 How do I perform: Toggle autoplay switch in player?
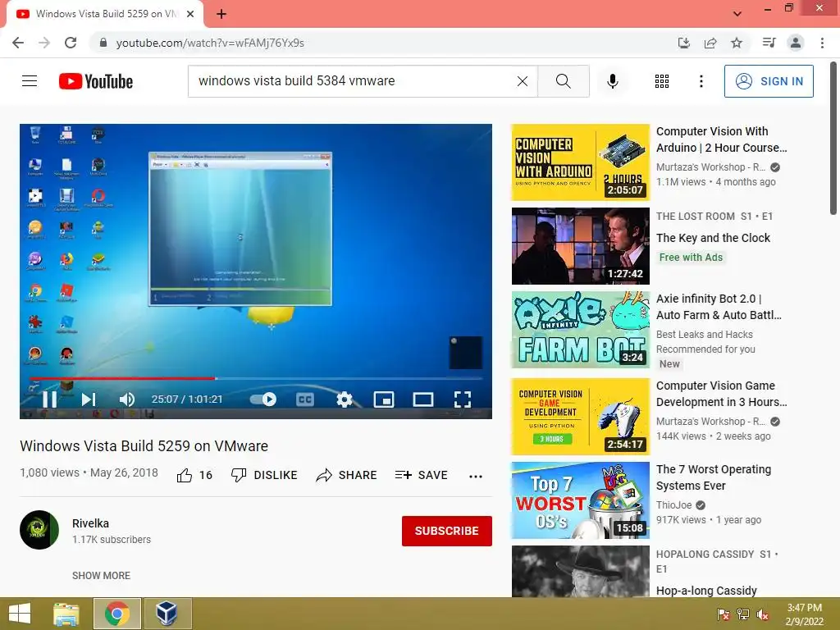click(263, 399)
